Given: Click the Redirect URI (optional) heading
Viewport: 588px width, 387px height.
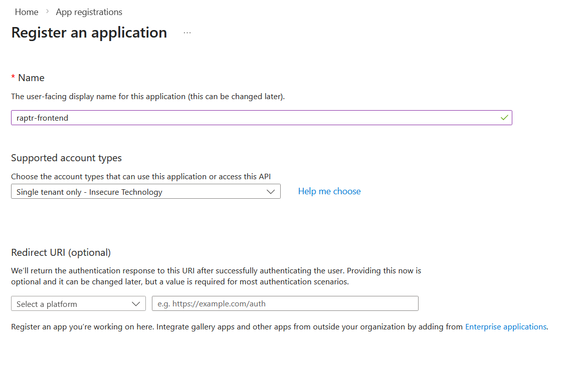Looking at the screenshot, I should [x=61, y=252].
